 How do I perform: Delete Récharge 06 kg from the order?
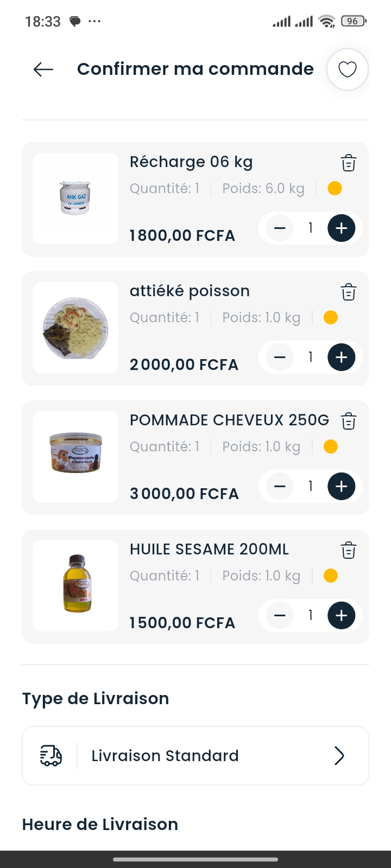(x=349, y=163)
